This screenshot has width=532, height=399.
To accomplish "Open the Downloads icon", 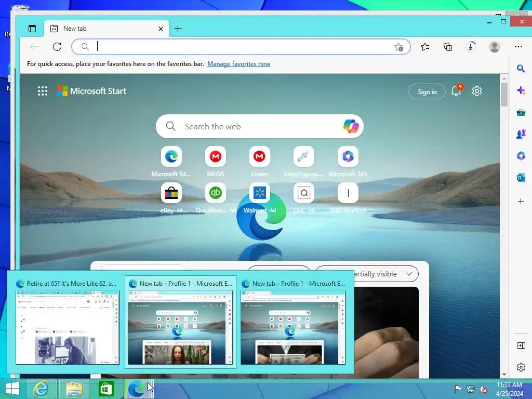I will coord(471,46).
